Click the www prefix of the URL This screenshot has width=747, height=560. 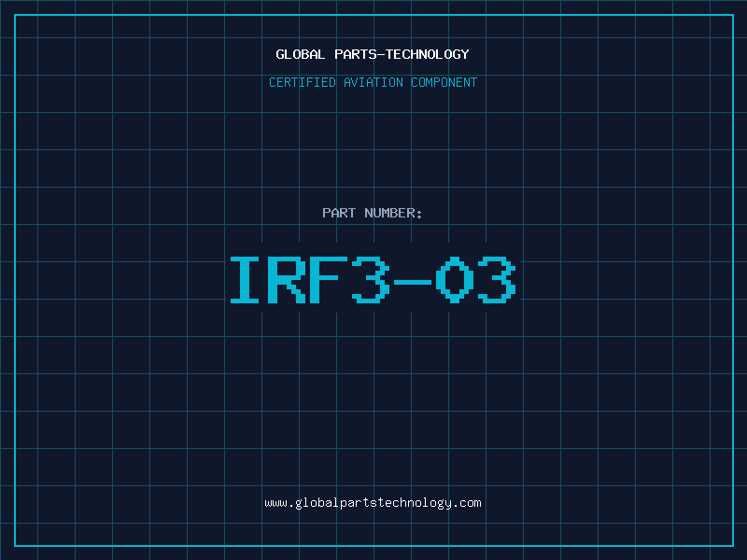pos(275,503)
